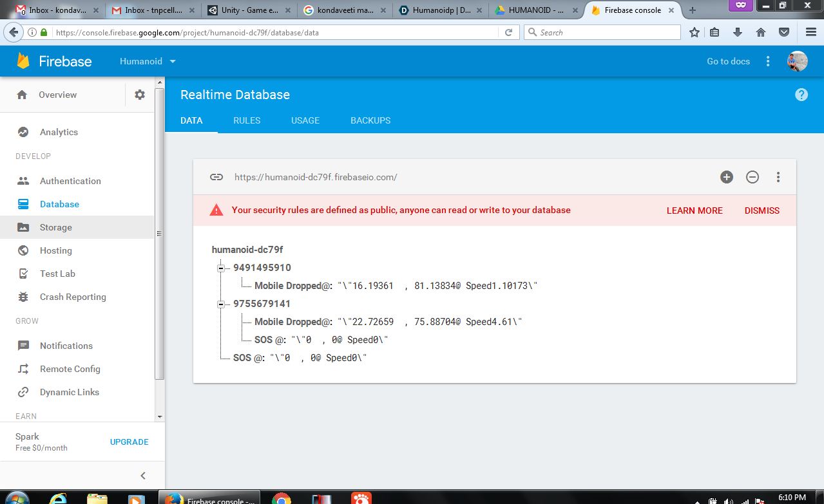Open the File Explorer folder in taskbar
824x504 pixels.
pyautogui.click(x=97, y=499)
